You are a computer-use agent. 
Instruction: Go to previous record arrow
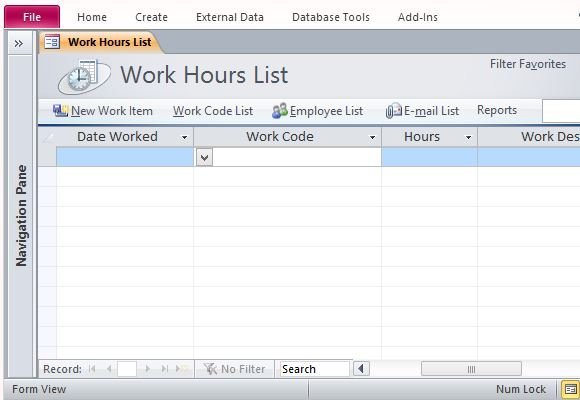(109, 369)
